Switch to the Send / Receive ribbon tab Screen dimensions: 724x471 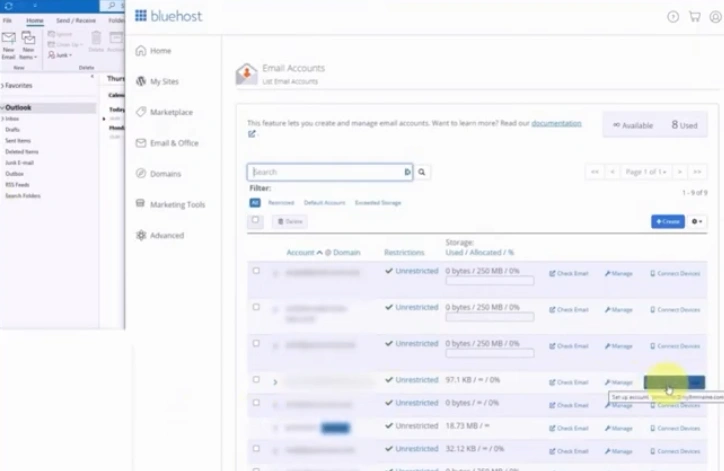(75, 20)
